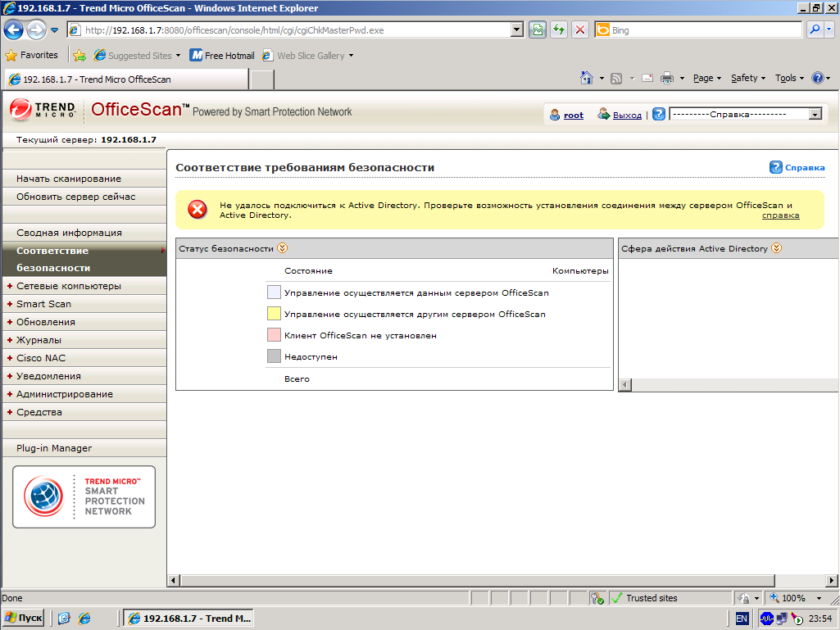Click the yellow swatch for other server

click(274, 314)
